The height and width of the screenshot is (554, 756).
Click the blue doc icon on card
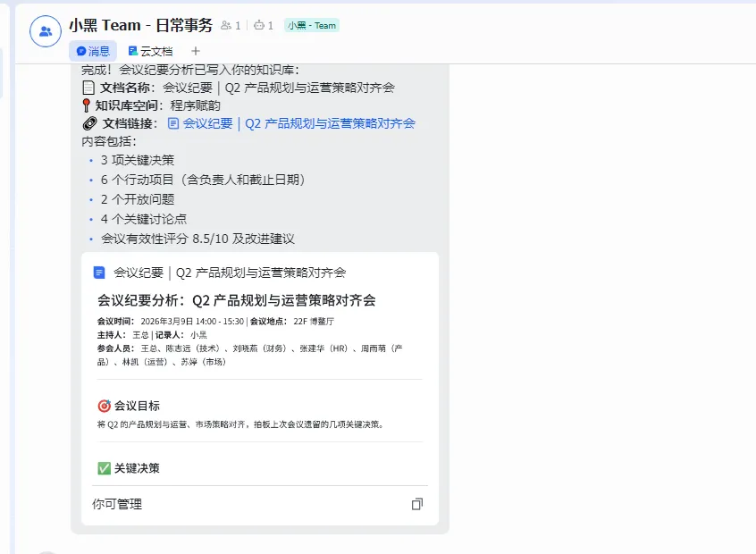point(99,273)
